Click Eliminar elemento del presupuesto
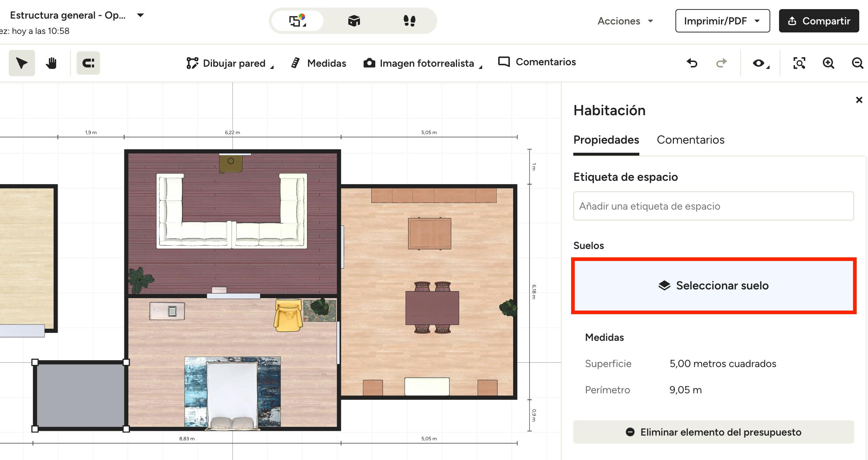This screenshot has width=868, height=460. click(713, 432)
